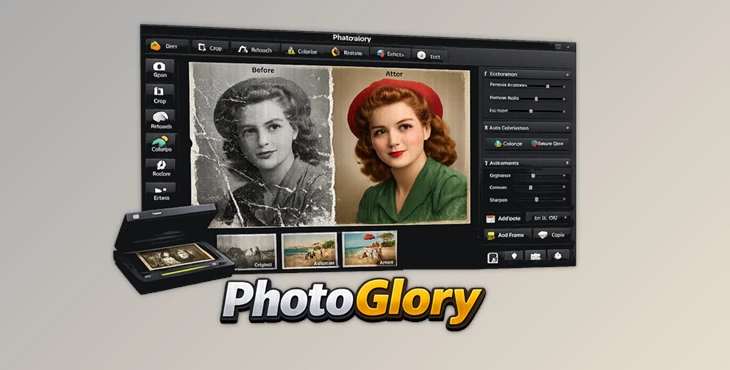Click the flower-shaped icon in bottom right row
Viewport: 730px width, 370px height.
[x=558, y=256]
